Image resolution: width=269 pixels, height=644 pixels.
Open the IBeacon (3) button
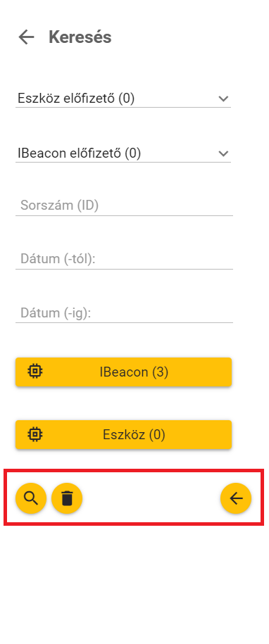click(124, 372)
